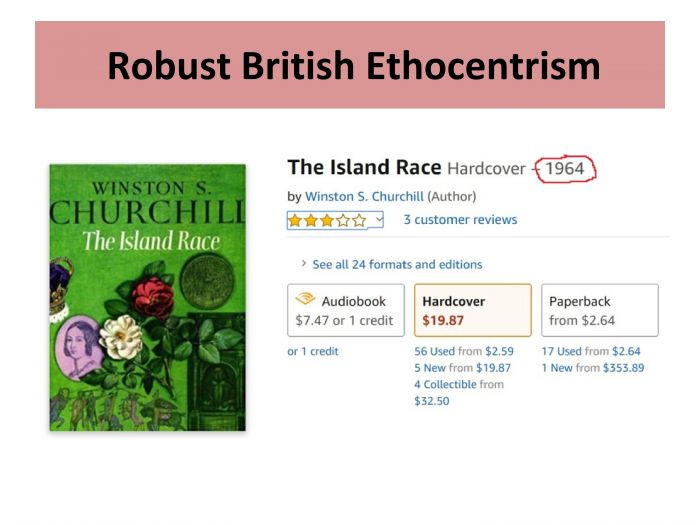Click The Island Race product title
700x525 pixels.
tap(364, 167)
